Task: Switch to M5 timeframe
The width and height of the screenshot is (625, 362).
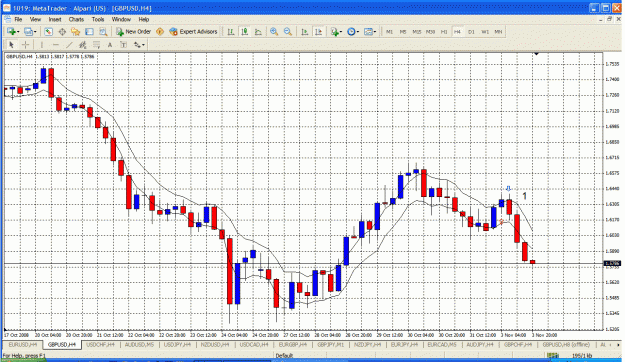Action: (403, 32)
